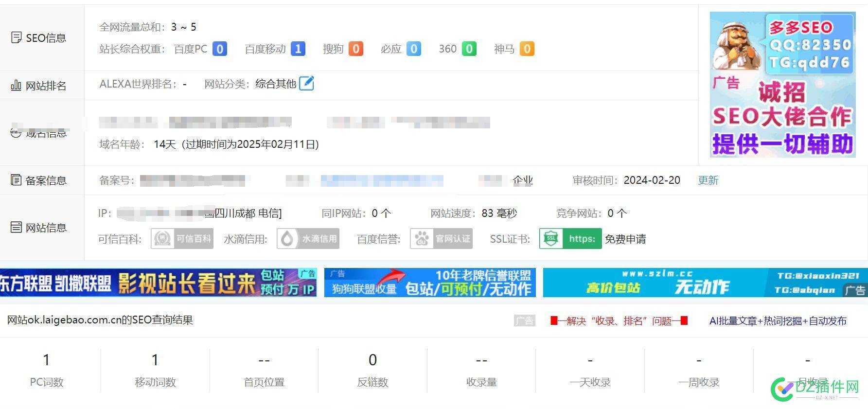Click the red 解决收录排名问题 ad link

[619, 321]
